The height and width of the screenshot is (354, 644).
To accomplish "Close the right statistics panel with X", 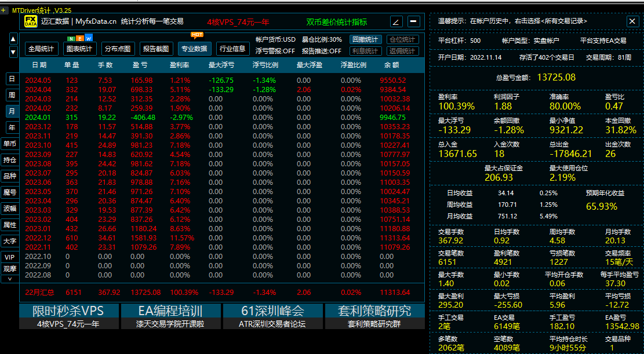I will click(632, 21).
